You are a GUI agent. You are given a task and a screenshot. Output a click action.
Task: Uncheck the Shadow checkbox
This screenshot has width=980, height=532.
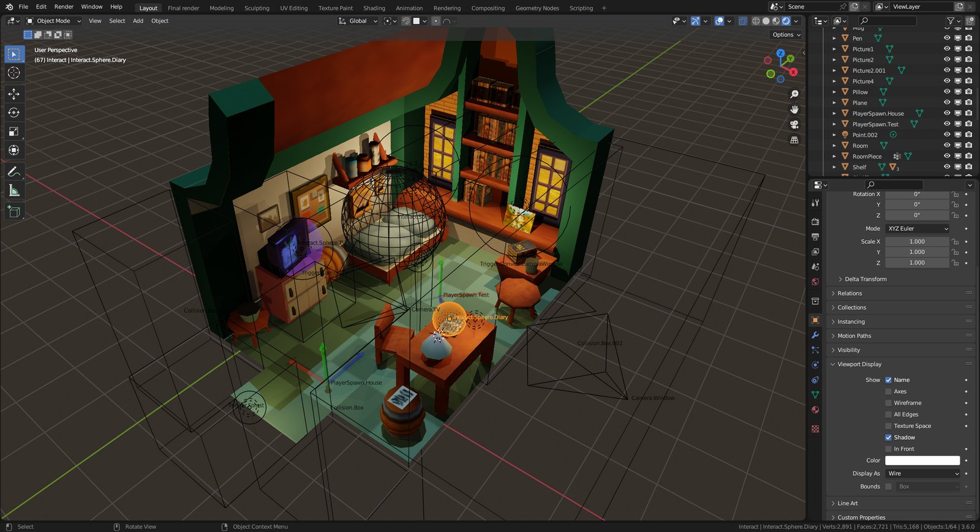888,438
